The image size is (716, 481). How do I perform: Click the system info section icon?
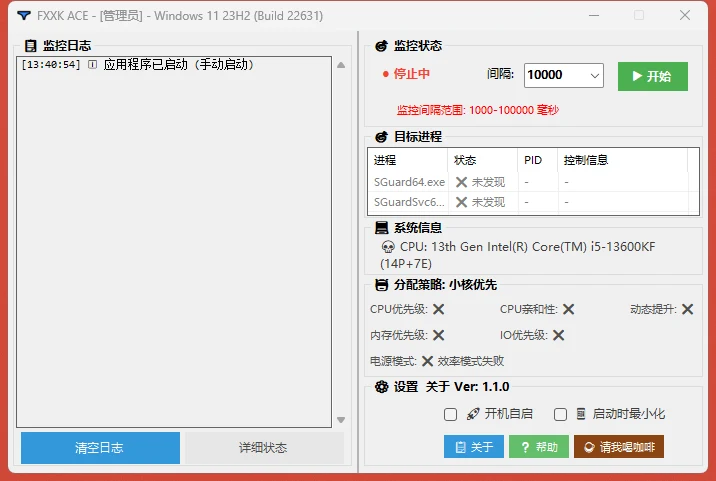(x=381, y=227)
